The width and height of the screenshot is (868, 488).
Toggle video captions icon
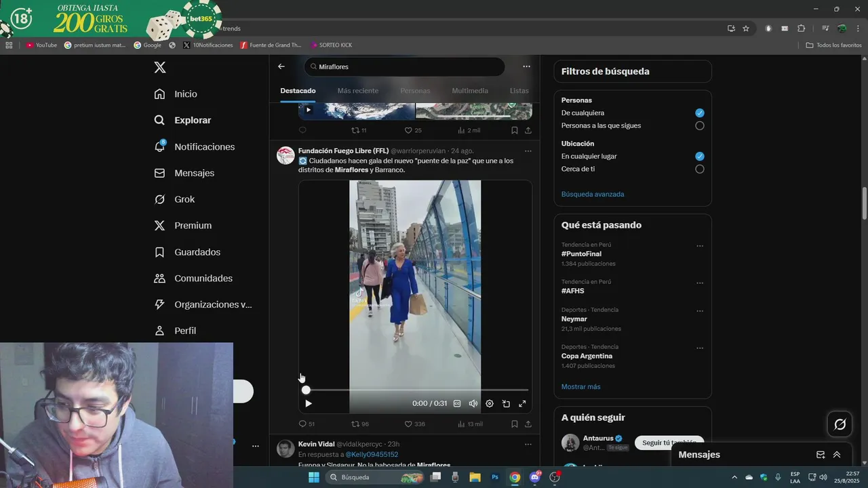(457, 403)
